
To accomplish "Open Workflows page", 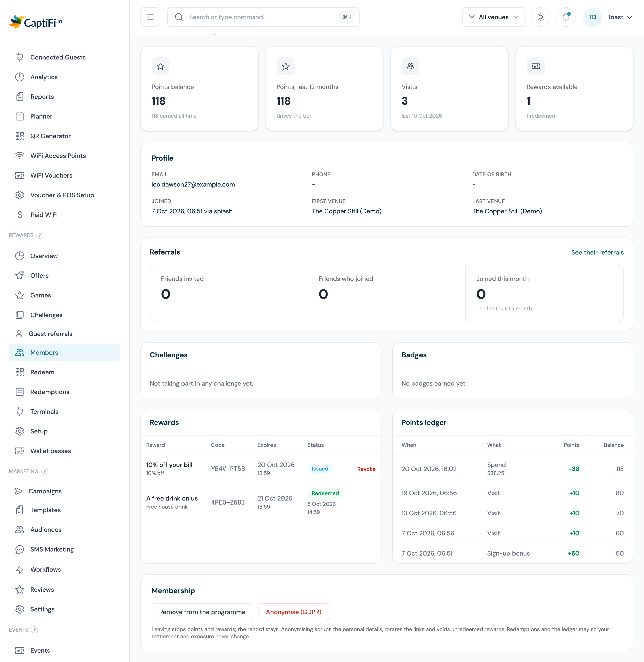I will pyautogui.click(x=64, y=569).
